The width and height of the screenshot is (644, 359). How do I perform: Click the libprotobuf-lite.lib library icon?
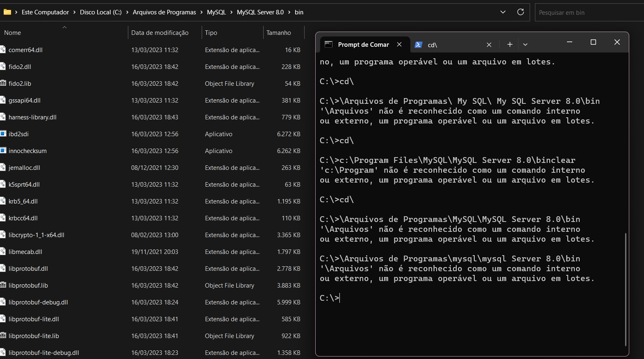click(3, 336)
